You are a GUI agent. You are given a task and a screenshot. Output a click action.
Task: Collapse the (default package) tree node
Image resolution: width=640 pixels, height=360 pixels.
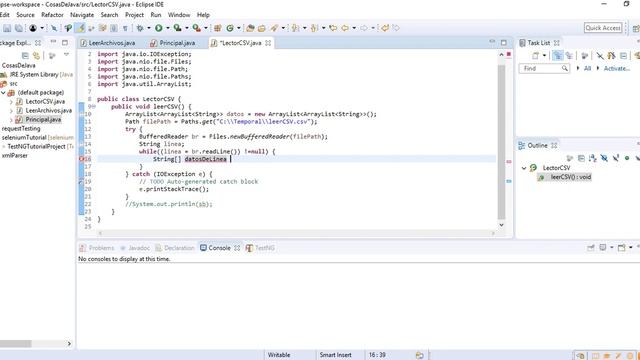click(3, 93)
